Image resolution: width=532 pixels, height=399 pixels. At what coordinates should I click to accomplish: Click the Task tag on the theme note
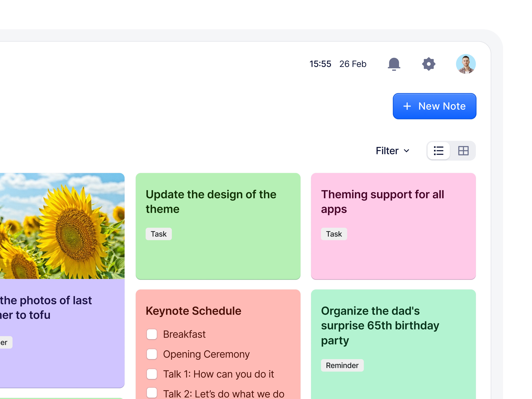pos(158,234)
